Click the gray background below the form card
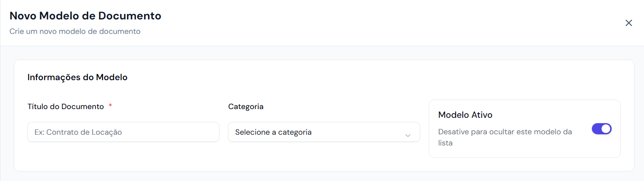 [323, 176]
